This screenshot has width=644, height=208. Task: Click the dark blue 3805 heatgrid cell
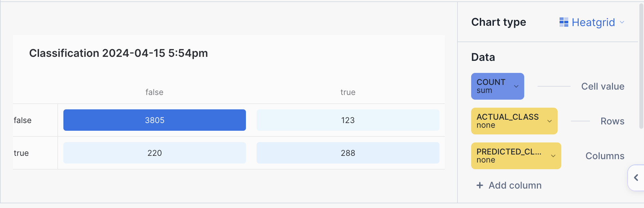point(154,120)
